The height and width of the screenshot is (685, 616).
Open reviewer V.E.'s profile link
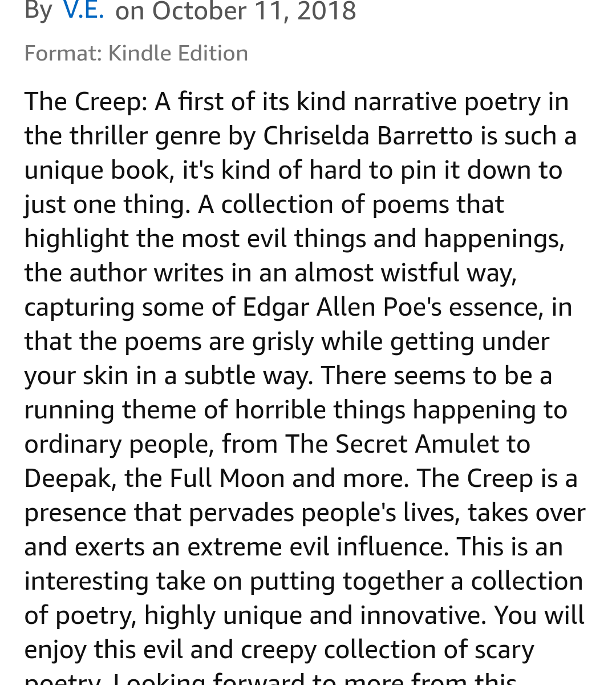[83, 10]
